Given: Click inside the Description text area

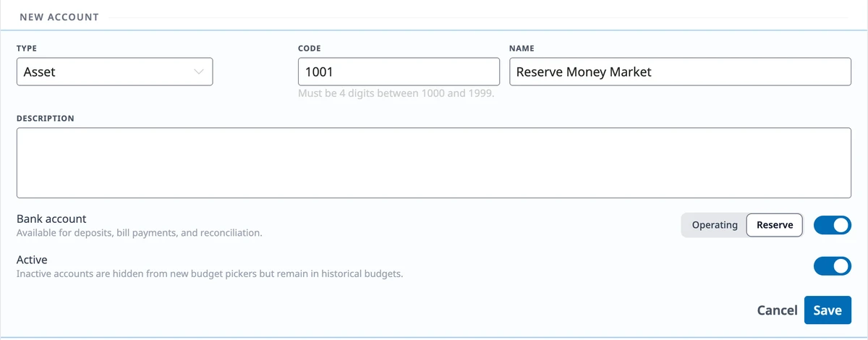Looking at the screenshot, I should click(x=434, y=163).
